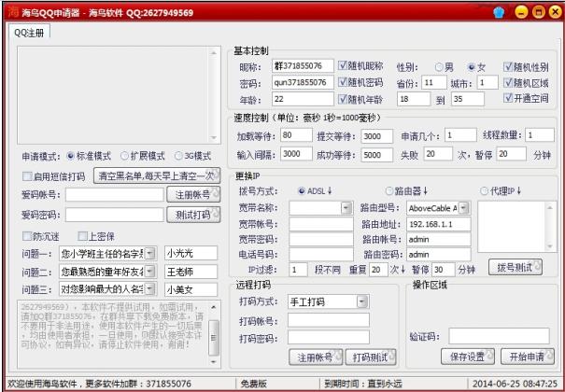Click the 线程数量 input field

click(540, 135)
